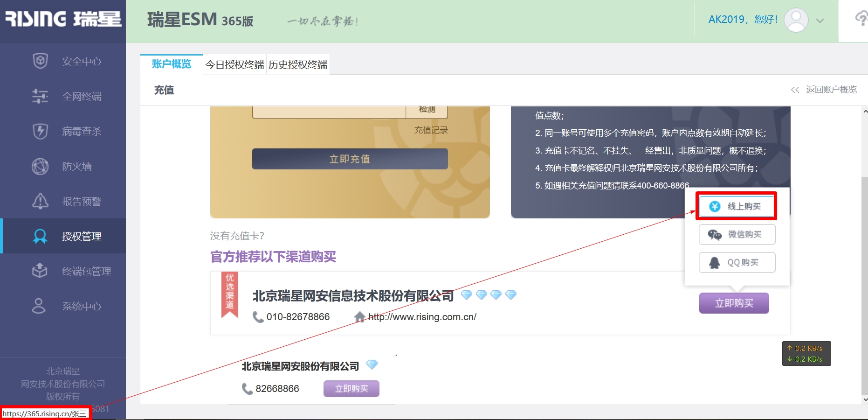Viewport: 868px width, 420px height.
Task: Open the 防火墙 globe icon
Action: 40,166
